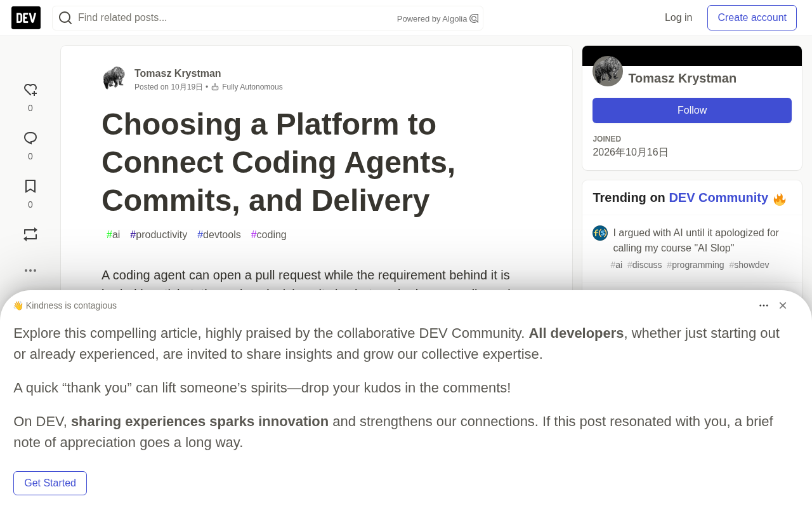
Task: Read the trending post about arguing with AI
Action: [x=696, y=240]
